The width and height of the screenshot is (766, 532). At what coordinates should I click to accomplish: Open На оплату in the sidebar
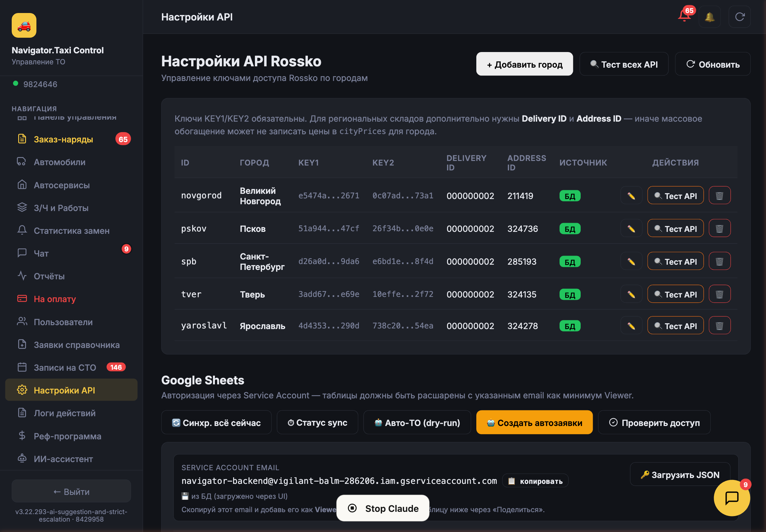(x=71, y=299)
